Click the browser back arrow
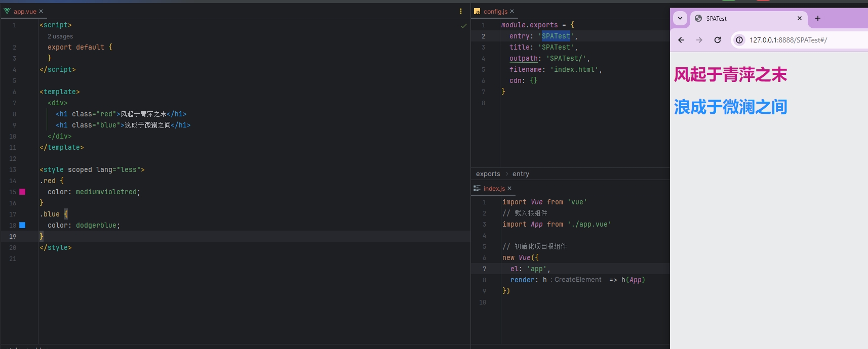 pos(681,40)
